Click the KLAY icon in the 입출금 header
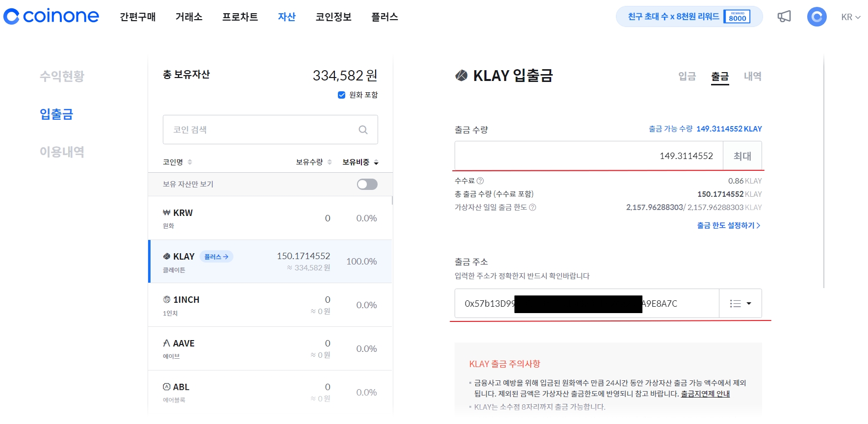 pos(461,76)
